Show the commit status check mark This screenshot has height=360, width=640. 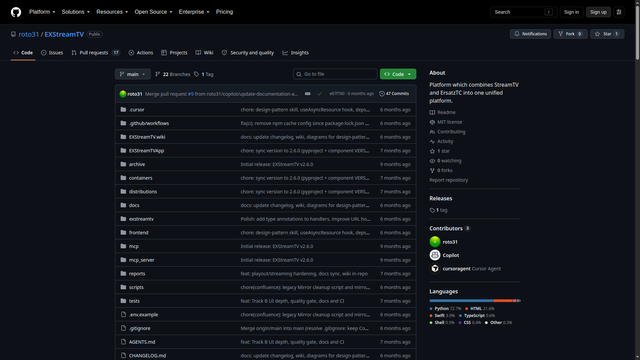(320, 94)
